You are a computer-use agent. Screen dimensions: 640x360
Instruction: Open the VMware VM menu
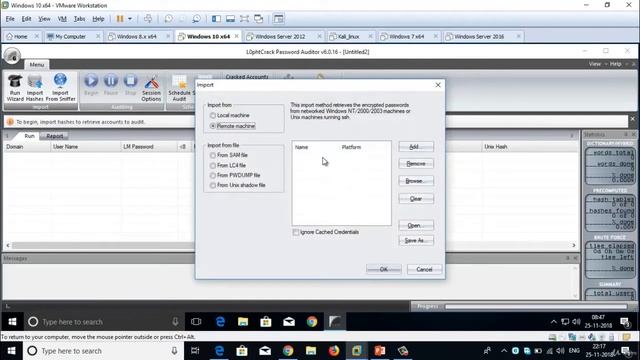(62, 19)
